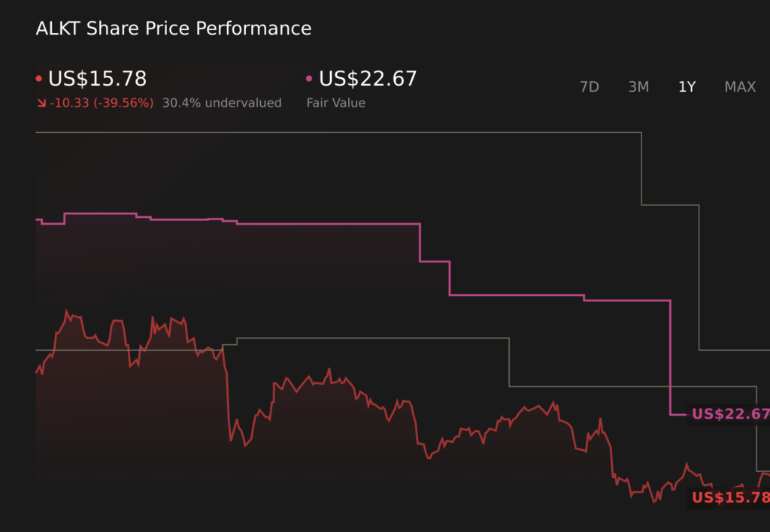Click the US$22.67 fair value heading at top
The width and height of the screenshot is (770, 532).
click(368, 79)
